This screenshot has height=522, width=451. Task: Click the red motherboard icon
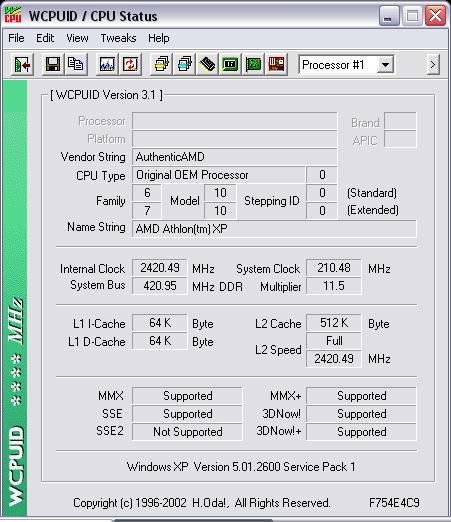pyautogui.click(x=276, y=64)
